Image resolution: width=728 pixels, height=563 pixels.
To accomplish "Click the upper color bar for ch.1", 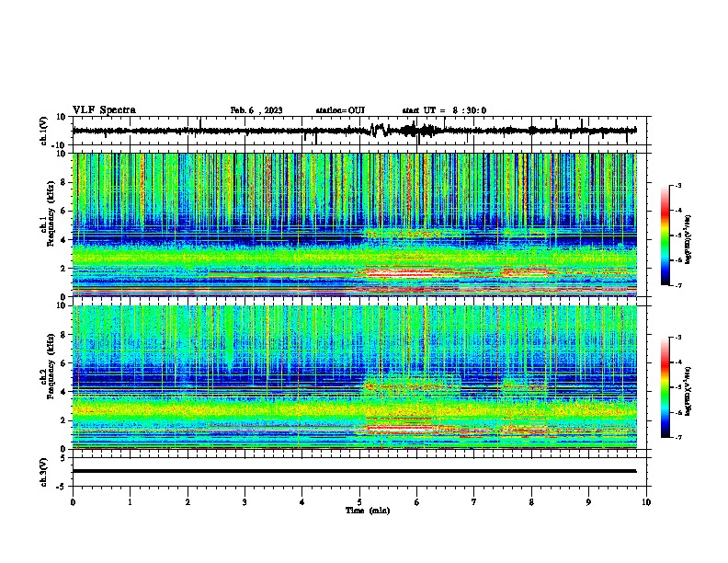I will [x=665, y=236].
